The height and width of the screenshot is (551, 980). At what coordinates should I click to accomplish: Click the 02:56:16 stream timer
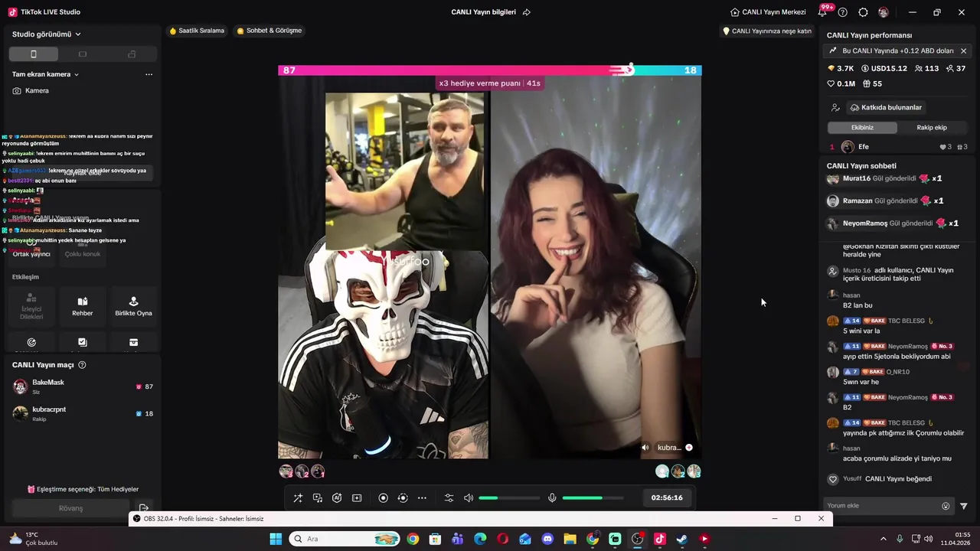pos(667,497)
